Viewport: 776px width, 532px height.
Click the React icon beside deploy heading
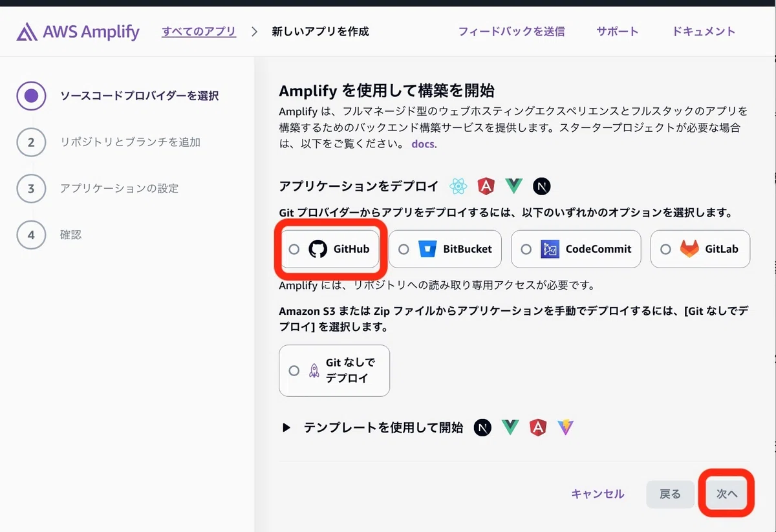tap(458, 187)
